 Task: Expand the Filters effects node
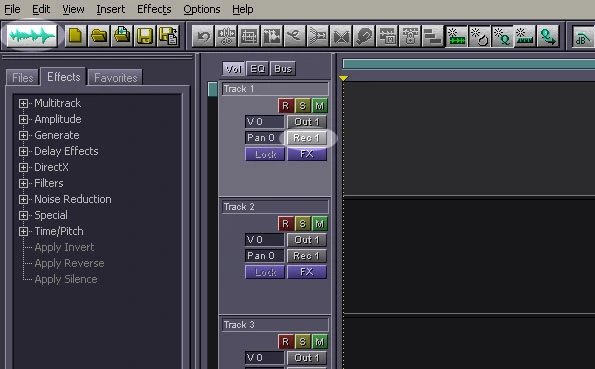(x=24, y=183)
